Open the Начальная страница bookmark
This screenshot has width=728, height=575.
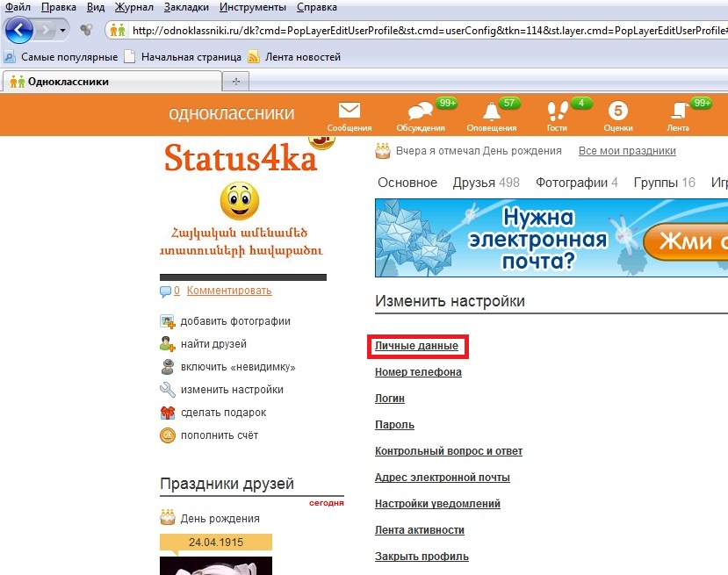pos(183,57)
